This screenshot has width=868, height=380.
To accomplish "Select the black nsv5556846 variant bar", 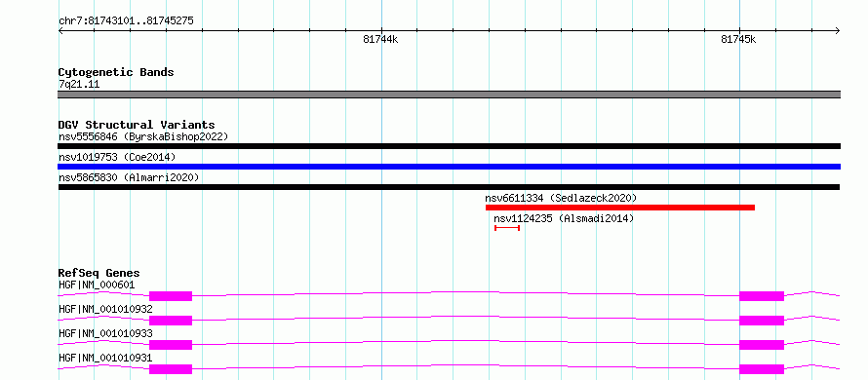I will pyautogui.click(x=449, y=146).
